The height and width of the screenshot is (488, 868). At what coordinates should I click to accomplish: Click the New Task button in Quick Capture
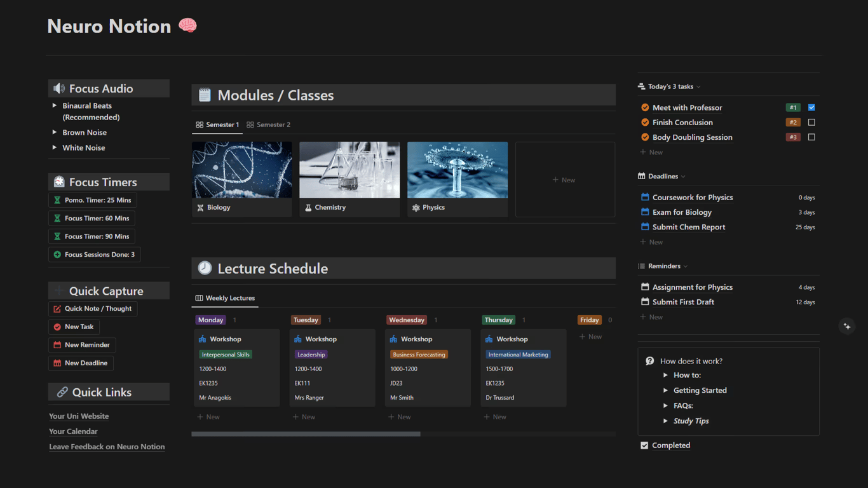pyautogui.click(x=73, y=326)
